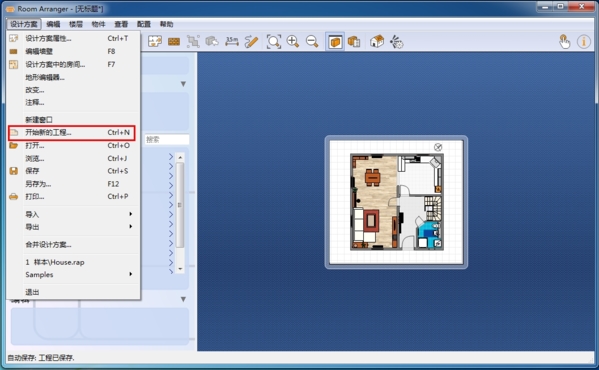Click the zoom out magnifier icon
The width and height of the screenshot is (599, 370).
coord(312,41)
